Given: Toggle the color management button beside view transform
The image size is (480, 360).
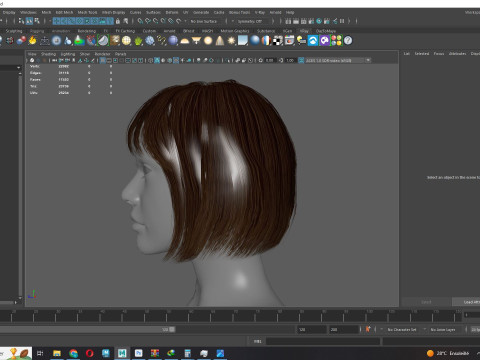Looking at the screenshot, I should pyautogui.click(x=301, y=60).
